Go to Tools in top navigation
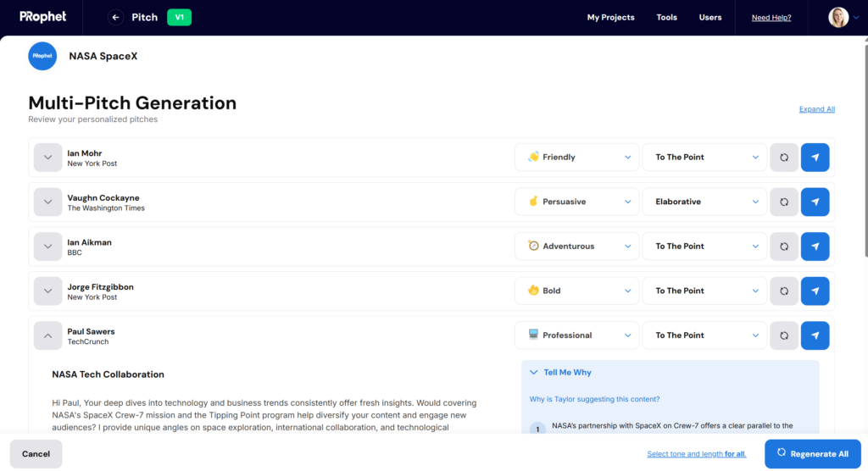 666,17
